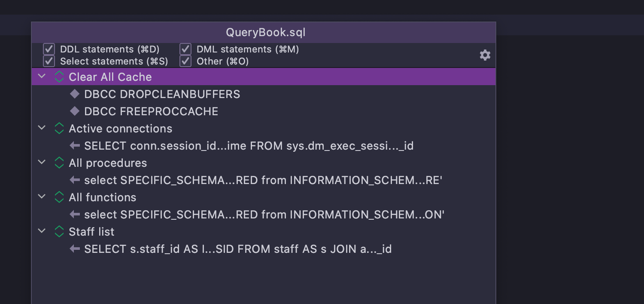Select the Active connections region
This screenshot has width=644, height=304.
click(264, 129)
